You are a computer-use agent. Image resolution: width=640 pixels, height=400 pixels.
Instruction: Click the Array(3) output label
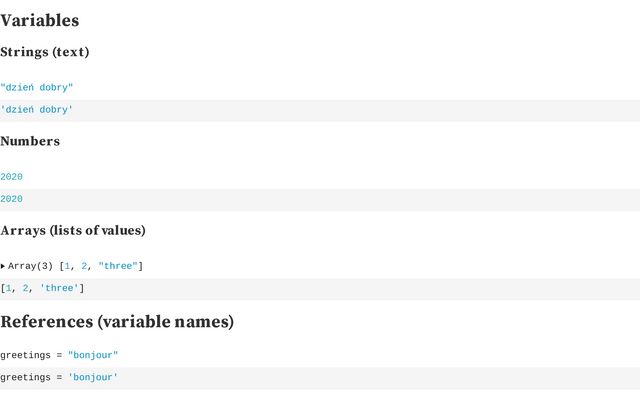(x=30, y=266)
